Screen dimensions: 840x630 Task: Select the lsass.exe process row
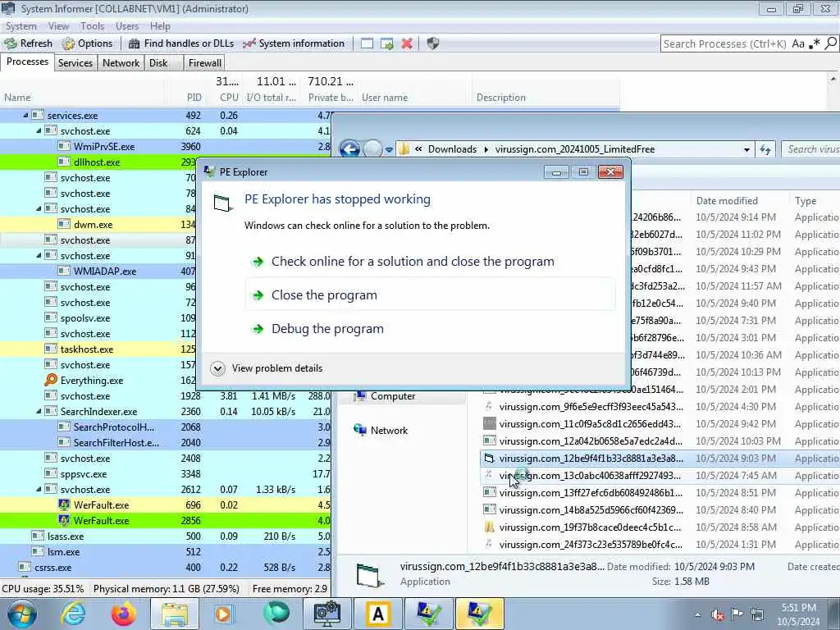[x=166, y=536]
